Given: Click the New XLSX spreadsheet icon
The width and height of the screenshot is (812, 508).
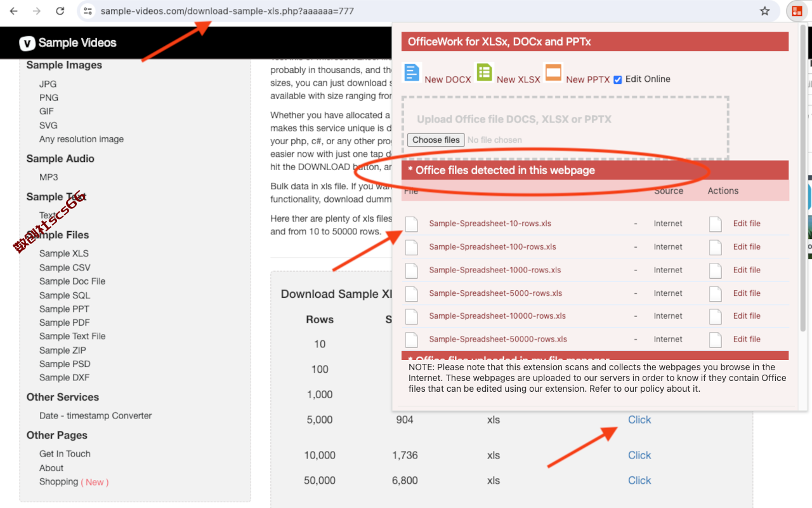Looking at the screenshot, I should pyautogui.click(x=484, y=72).
